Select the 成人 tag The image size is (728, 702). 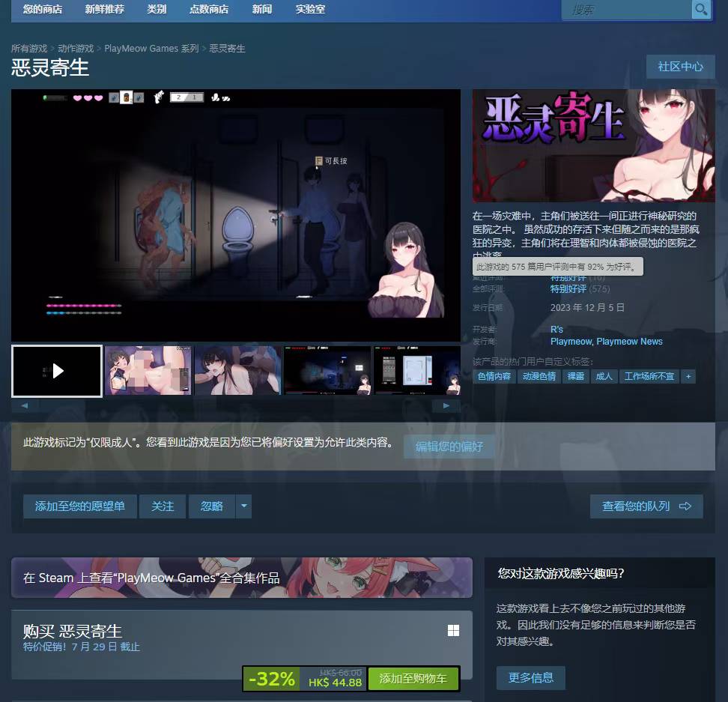click(604, 376)
